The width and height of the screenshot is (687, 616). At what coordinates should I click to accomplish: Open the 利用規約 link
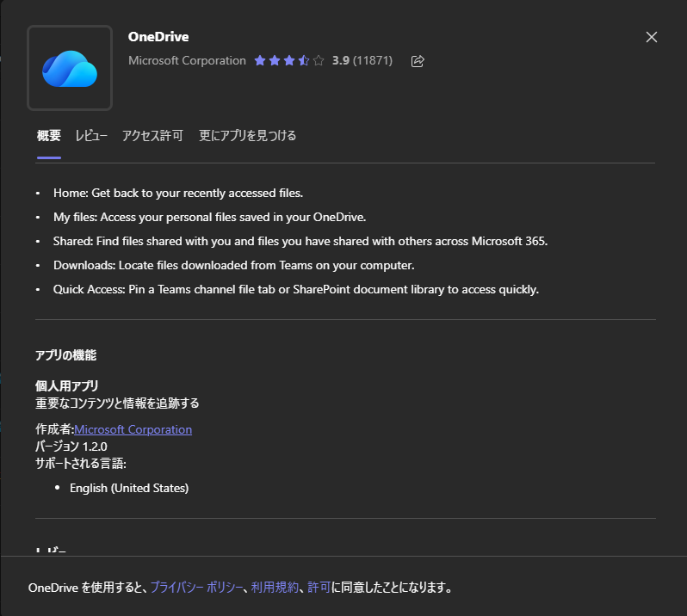pyautogui.click(x=275, y=587)
